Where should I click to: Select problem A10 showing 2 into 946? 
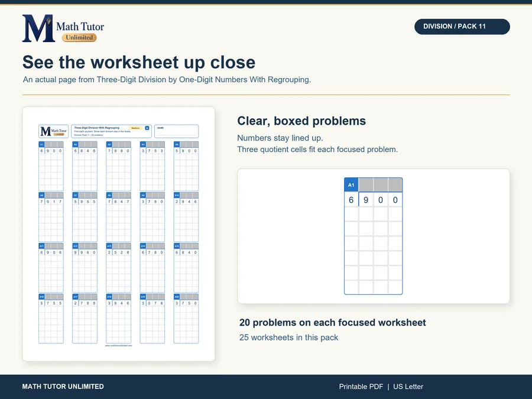186,217
